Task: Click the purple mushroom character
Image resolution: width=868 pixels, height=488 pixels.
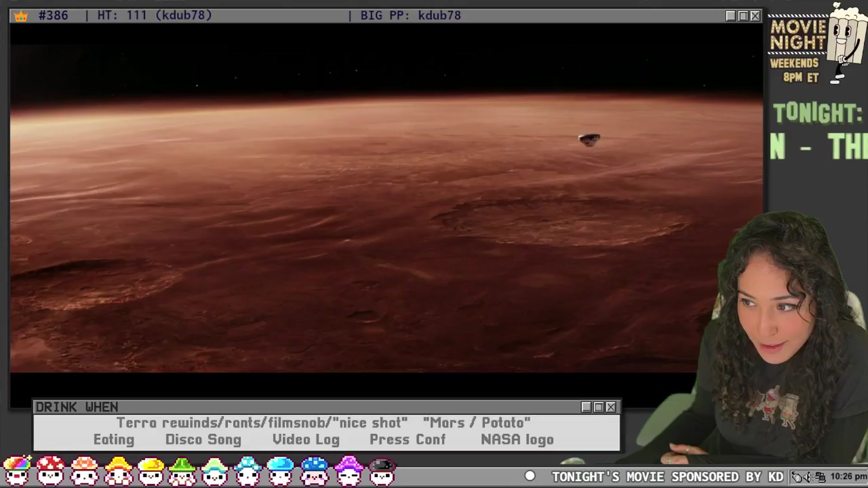Action: point(349,471)
